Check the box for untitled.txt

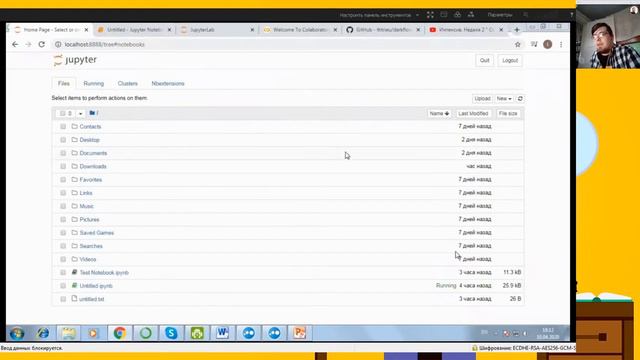click(63, 299)
